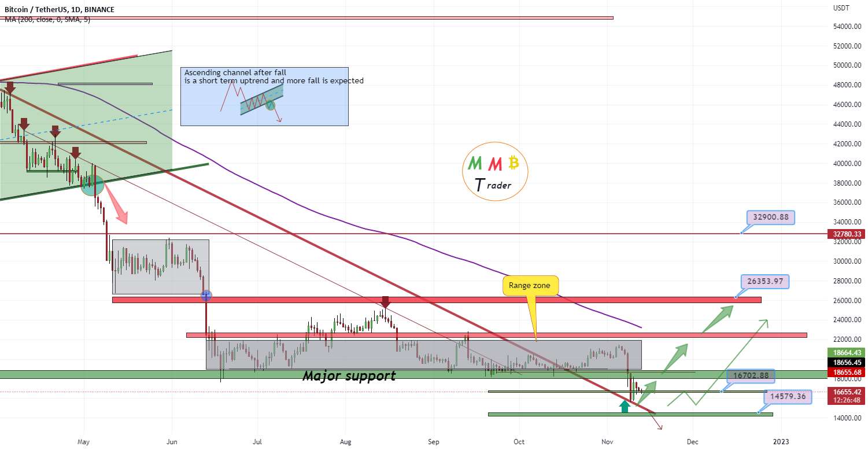Image resolution: width=868 pixels, height=450 pixels.
Task: Click the Jul label on time axis
Action: (x=257, y=442)
